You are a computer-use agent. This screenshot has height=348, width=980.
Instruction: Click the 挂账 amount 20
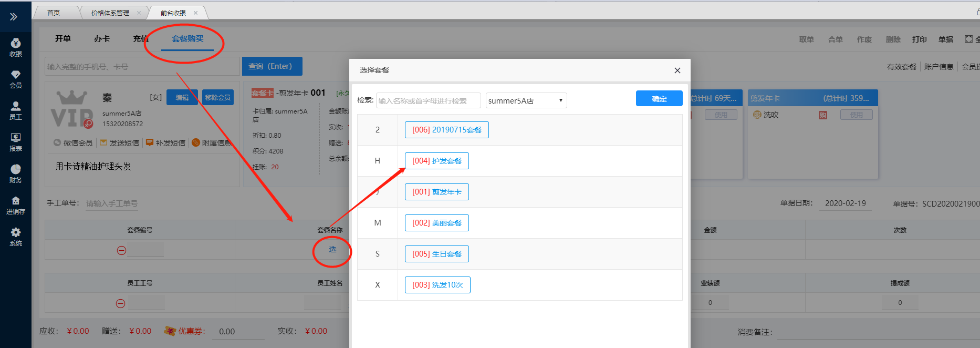coord(275,167)
